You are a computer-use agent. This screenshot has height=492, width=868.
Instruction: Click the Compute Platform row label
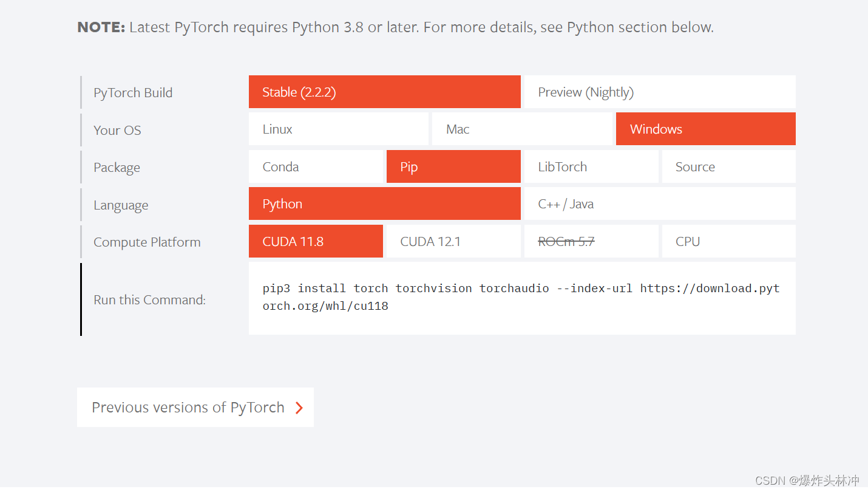(x=147, y=242)
